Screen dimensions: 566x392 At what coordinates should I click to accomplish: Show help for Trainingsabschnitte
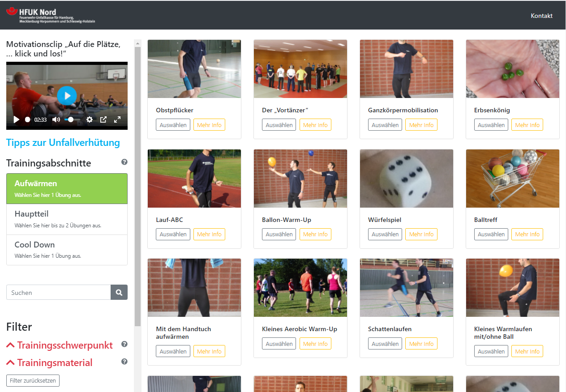click(x=124, y=162)
